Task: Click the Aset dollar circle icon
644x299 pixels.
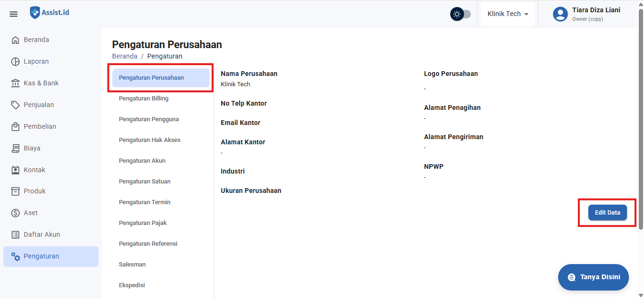Action: click(16, 213)
